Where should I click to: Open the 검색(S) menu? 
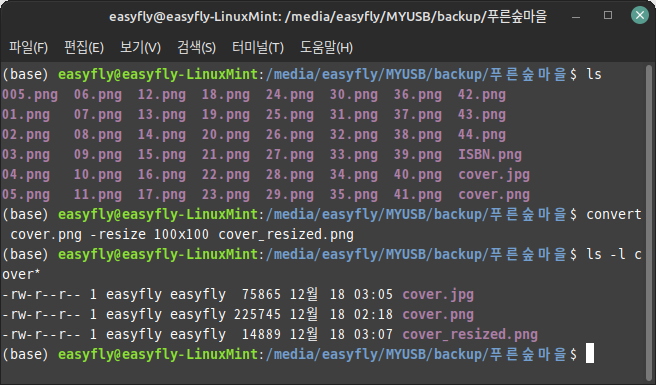tap(196, 47)
